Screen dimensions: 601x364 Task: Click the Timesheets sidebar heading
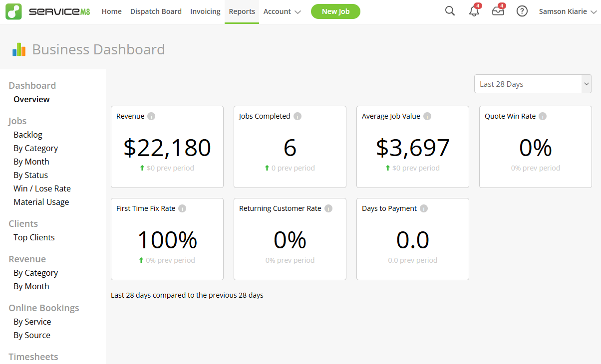pos(33,357)
